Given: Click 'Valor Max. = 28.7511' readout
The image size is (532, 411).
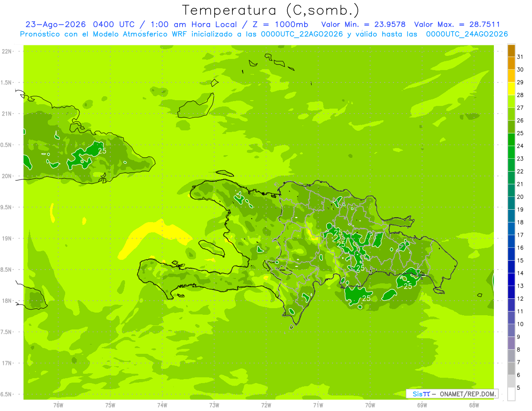Looking at the screenshot, I should [x=457, y=24].
